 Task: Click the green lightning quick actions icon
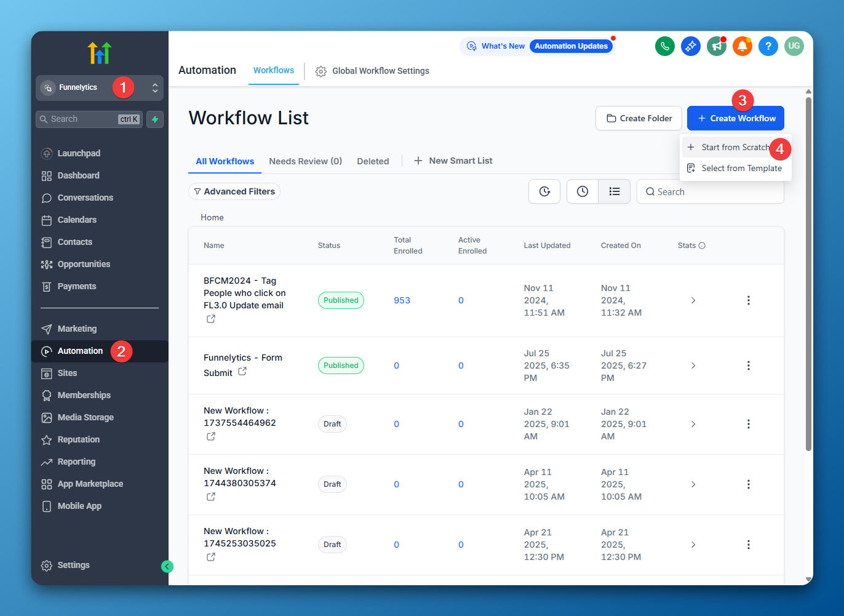[x=155, y=119]
